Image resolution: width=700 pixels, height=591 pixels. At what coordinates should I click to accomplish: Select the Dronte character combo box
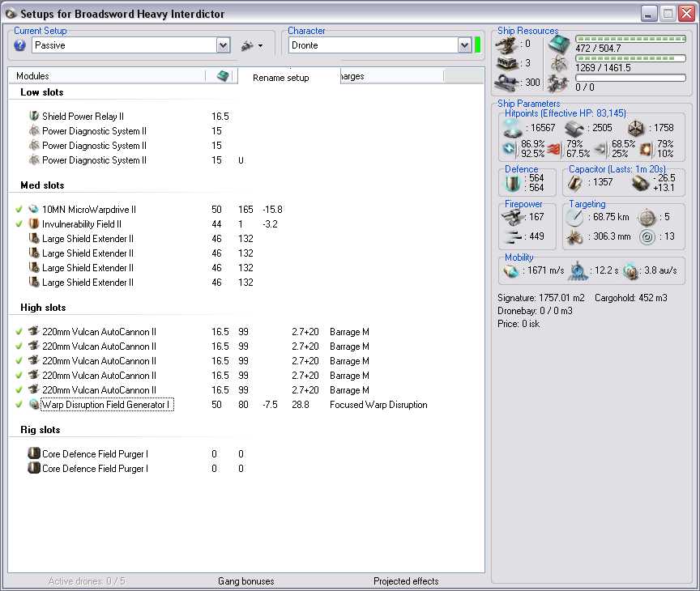tap(379, 45)
